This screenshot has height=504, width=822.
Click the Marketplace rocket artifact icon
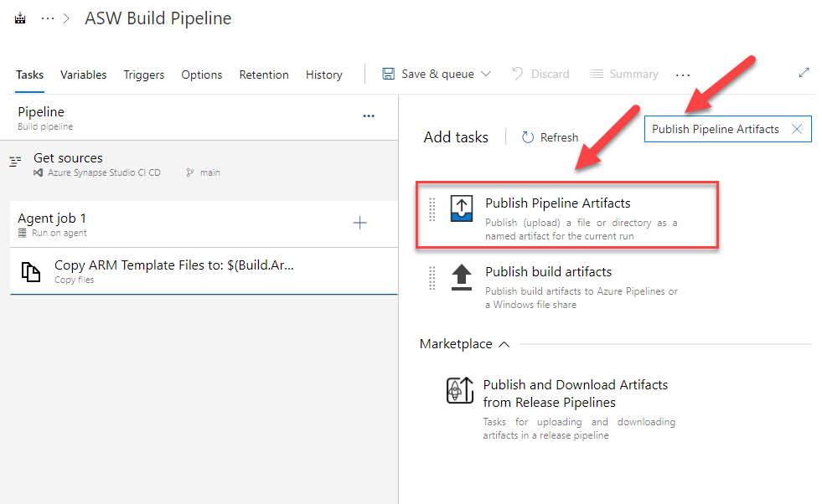point(460,390)
